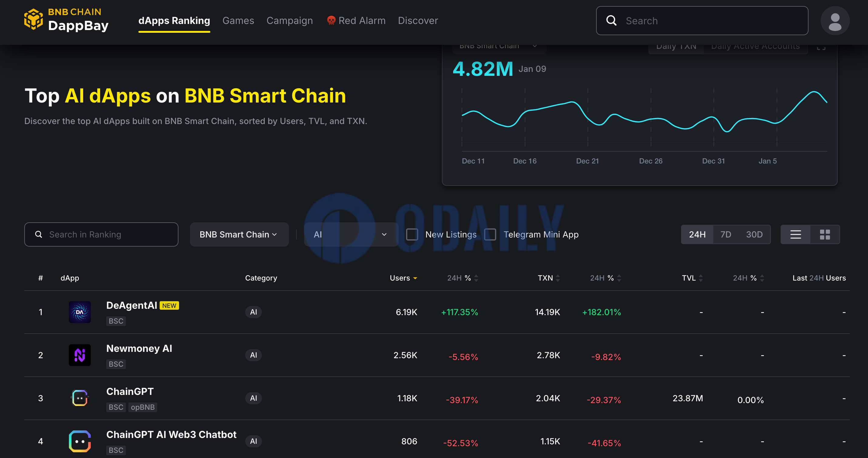The height and width of the screenshot is (458, 868).
Task: Open the user profile avatar
Action: pyautogui.click(x=835, y=21)
